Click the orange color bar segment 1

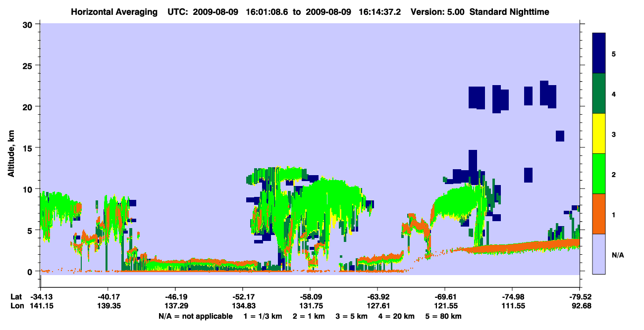tap(599, 214)
